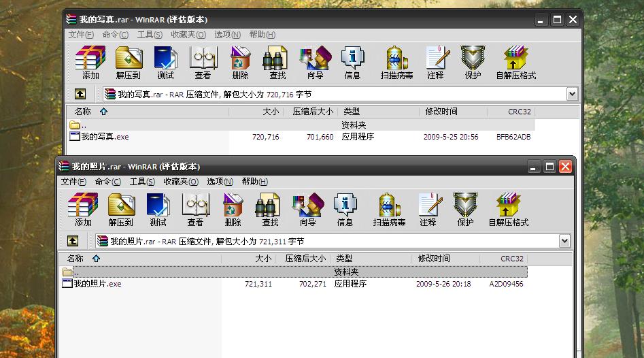
Task: Sort by 压缩后大小 column in 我的写真.rar window
Action: (x=311, y=112)
